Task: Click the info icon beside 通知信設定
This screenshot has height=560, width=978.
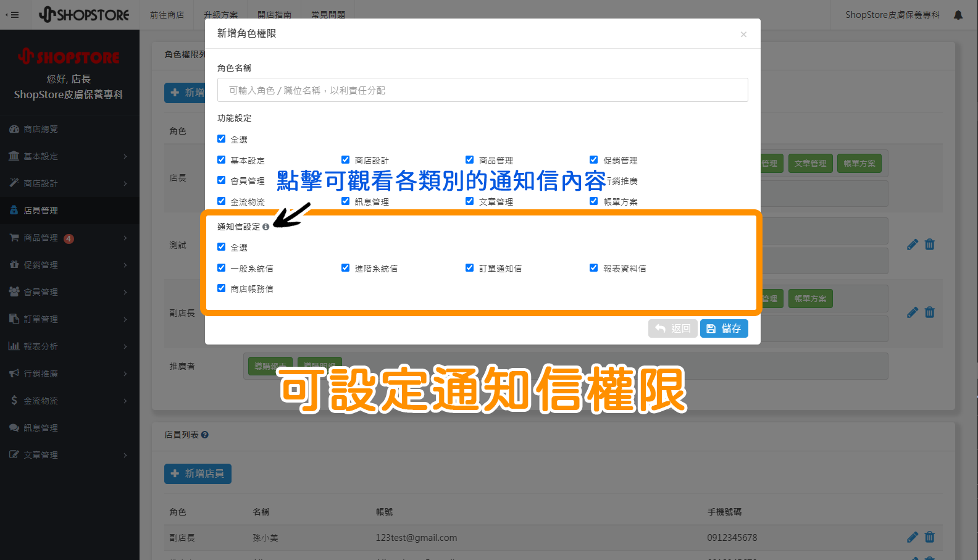Action: [x=265, y=227]
